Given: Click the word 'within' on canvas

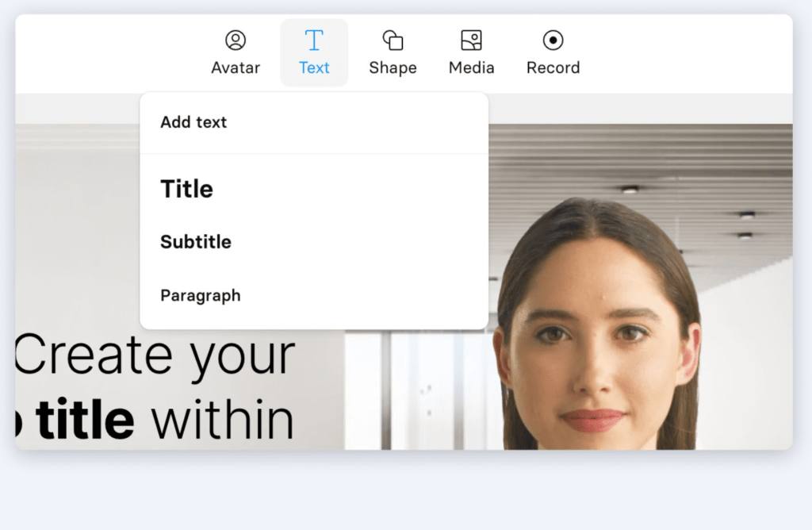Looking at the screenshot, I should pyautogui.click(x=223, y=421).
